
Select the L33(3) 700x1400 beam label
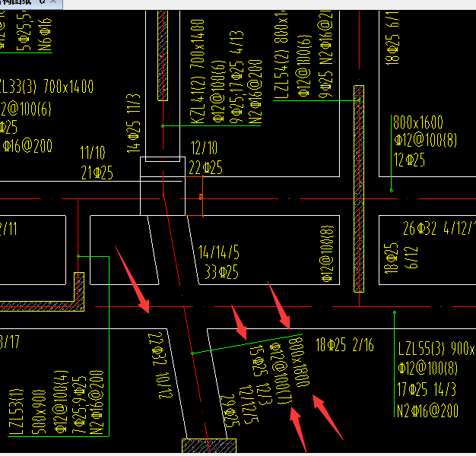click(x=46, y=87)
